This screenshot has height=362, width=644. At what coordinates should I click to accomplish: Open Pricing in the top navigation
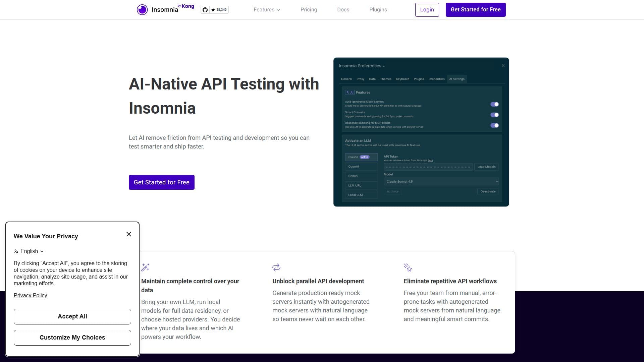309,10
